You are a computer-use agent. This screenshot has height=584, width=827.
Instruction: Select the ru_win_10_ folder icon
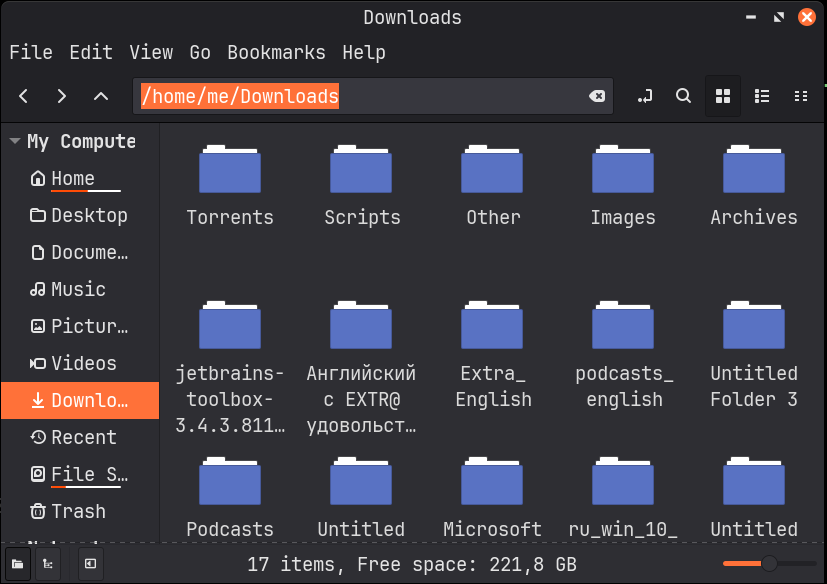point(623,481)
